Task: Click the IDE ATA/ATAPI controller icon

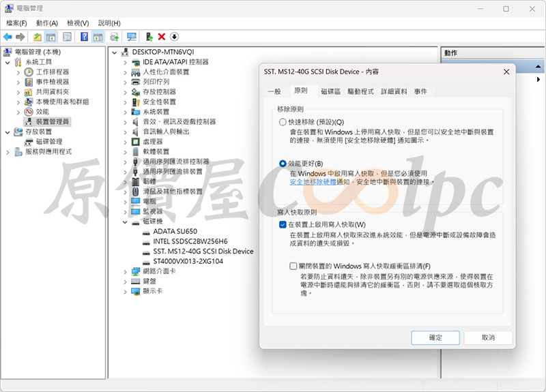Action: [135, 62]
